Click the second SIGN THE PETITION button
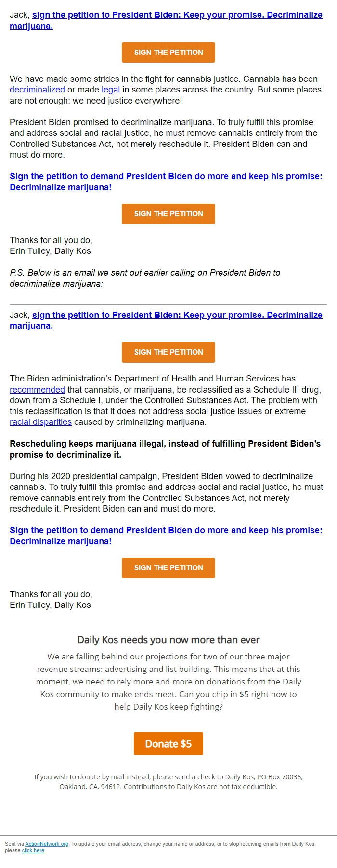The image size is (337, 868). pos(168,213)
